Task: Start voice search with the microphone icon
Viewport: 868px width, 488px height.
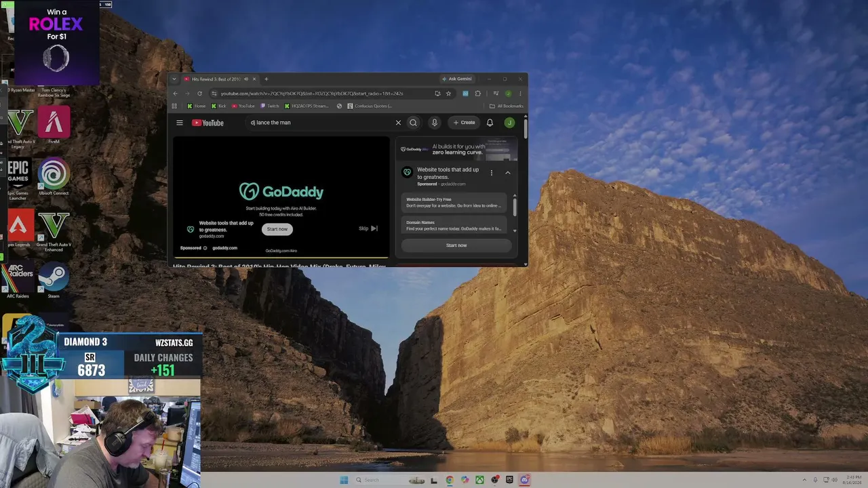Action: [435, 123]
